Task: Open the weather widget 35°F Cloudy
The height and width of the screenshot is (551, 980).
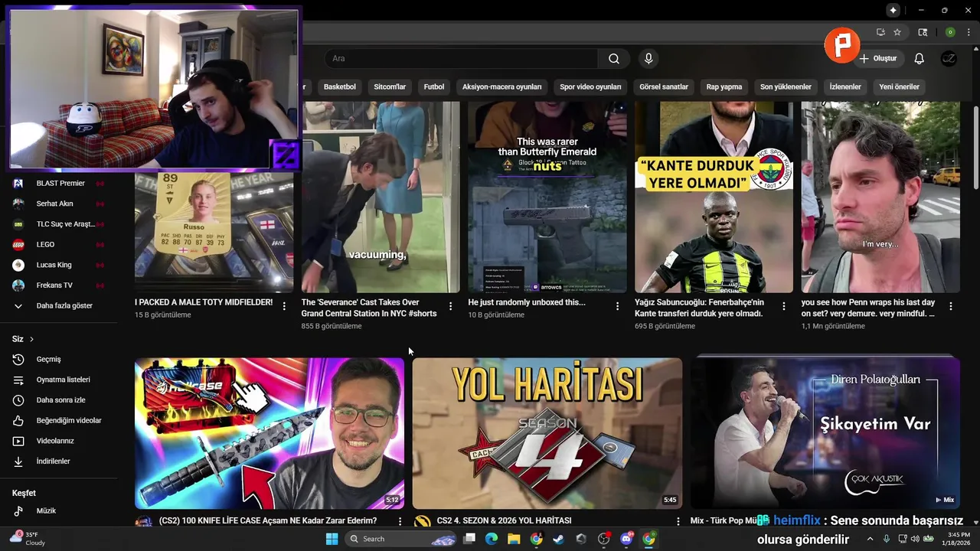Action: click(27, 539)
